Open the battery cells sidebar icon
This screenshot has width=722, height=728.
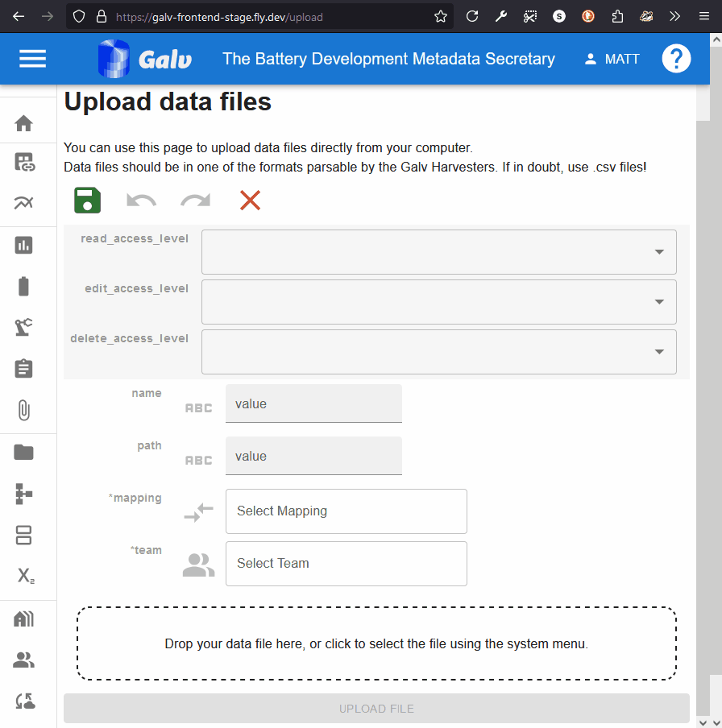(24, 286)
